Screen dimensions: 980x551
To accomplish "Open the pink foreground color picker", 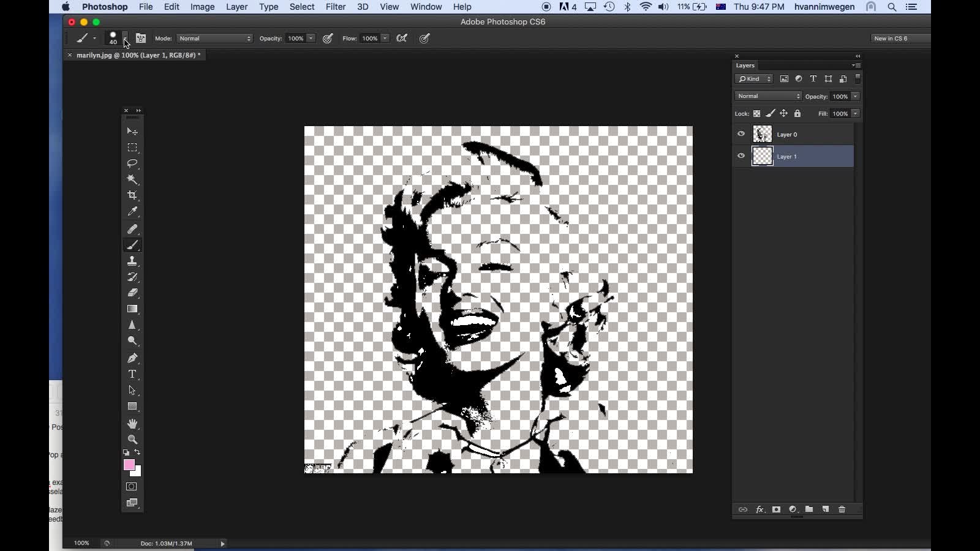I will (129, 465).
